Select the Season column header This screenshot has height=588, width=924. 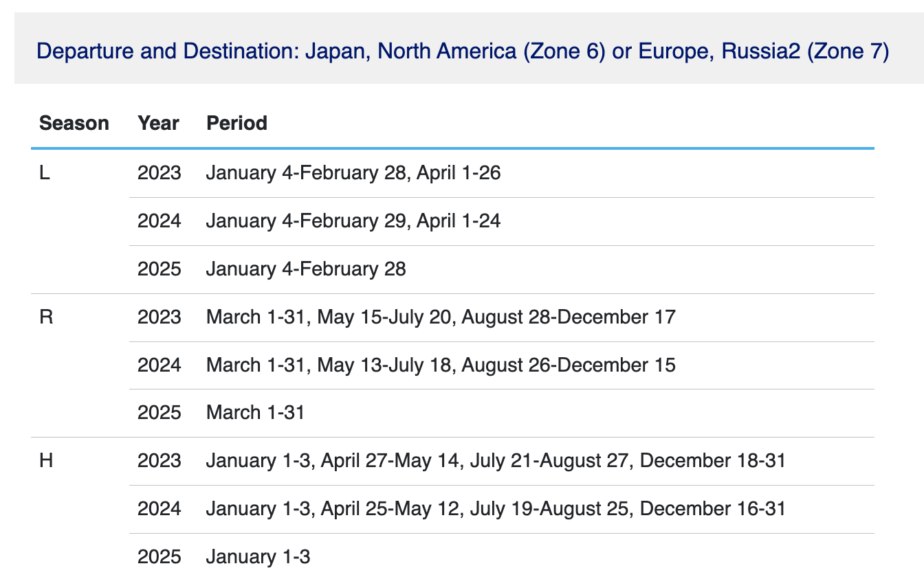pyautogui.click(x=74, y=124)
